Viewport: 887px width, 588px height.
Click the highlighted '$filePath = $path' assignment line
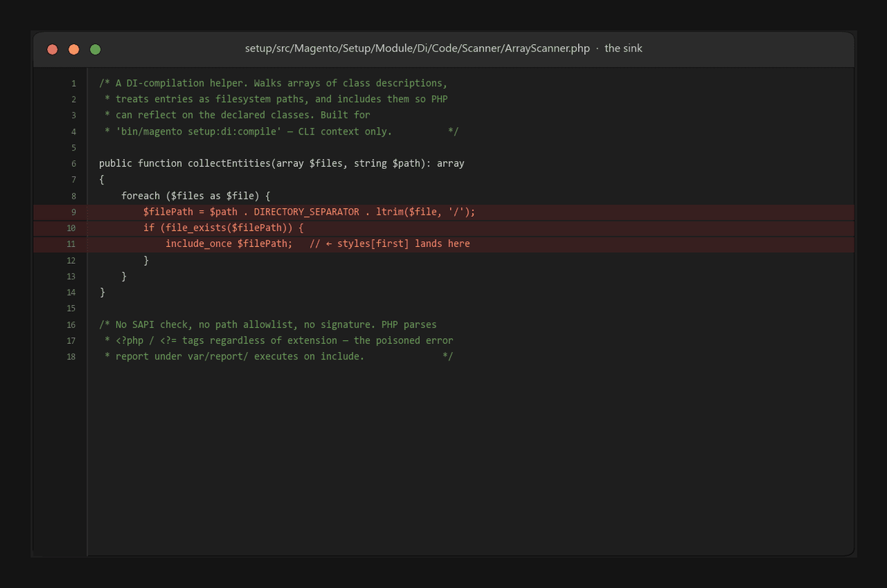(x=310, y=212)
